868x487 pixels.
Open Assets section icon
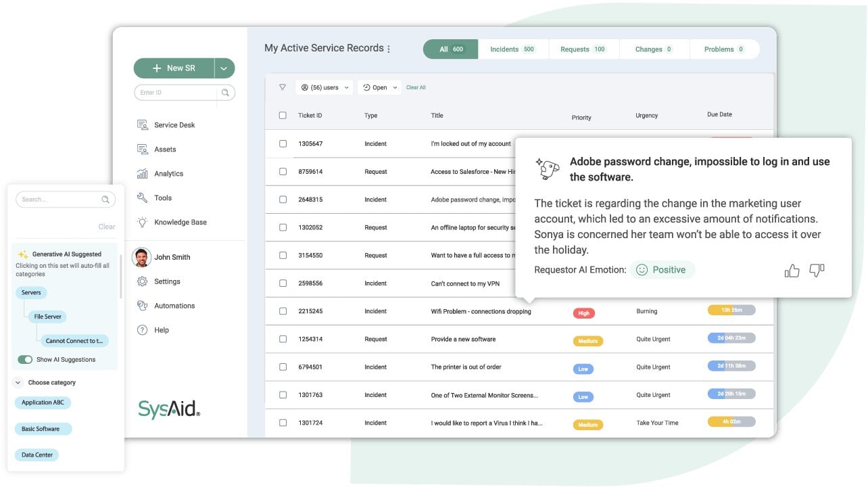click(143, 149)
